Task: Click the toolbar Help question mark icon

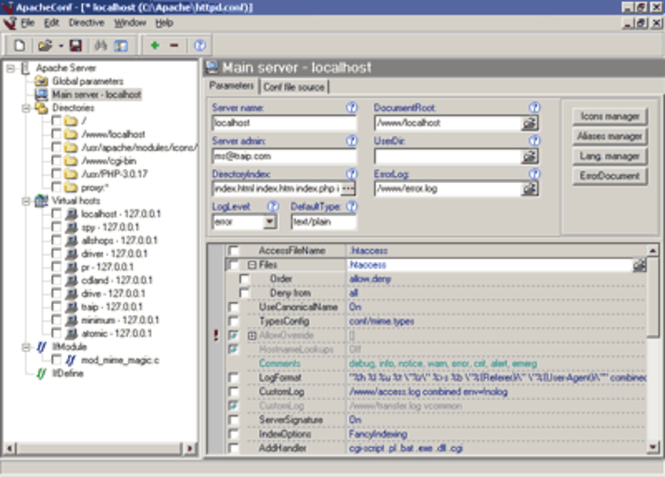Action: [x=200, y=45]
